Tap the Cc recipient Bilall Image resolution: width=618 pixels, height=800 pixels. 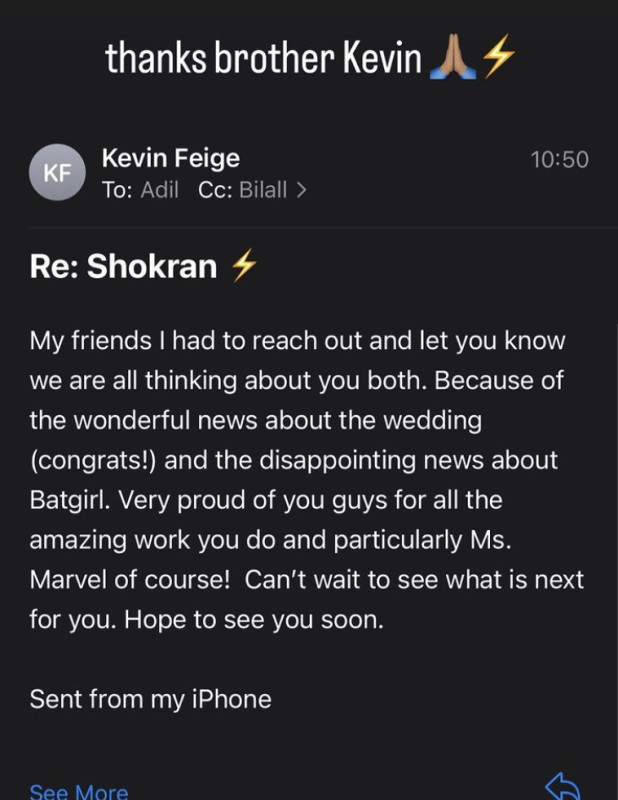[263, 190]
